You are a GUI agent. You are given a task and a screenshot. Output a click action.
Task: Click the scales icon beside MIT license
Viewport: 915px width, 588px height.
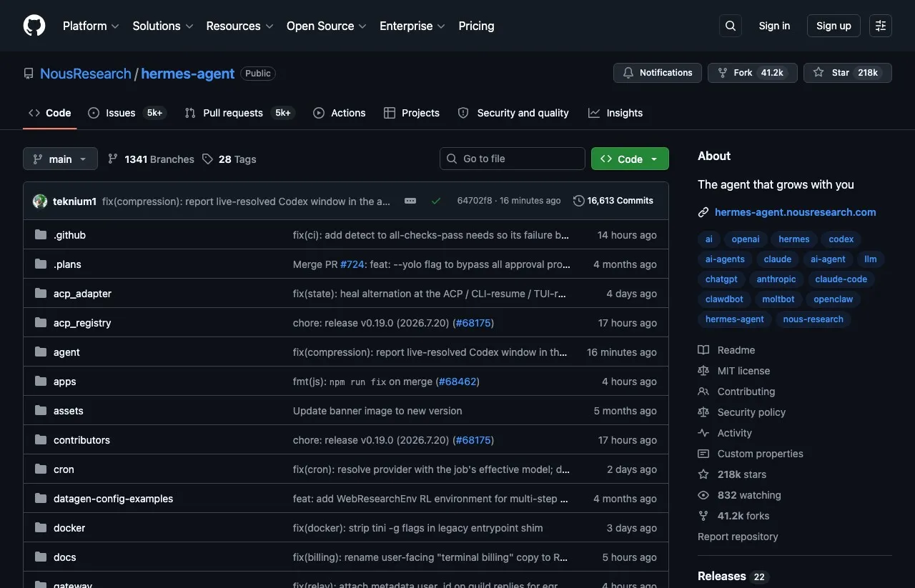[x=703, y=371]
